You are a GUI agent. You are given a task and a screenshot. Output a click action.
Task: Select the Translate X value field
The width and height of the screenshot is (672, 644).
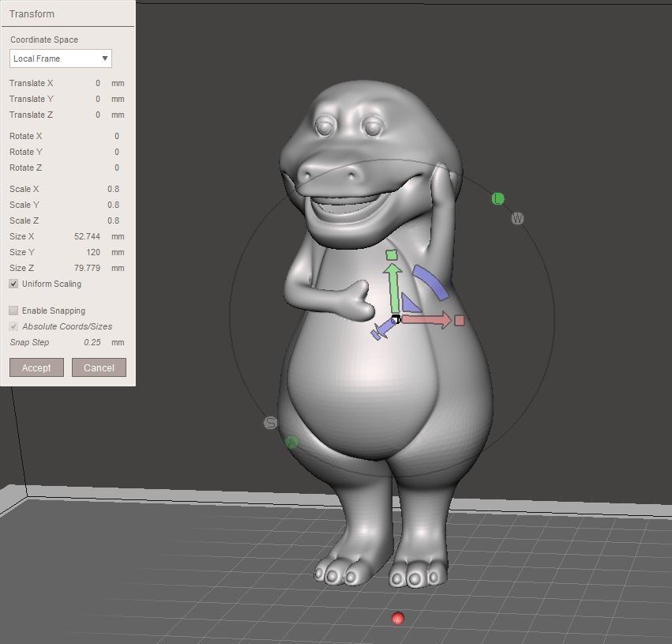(x=98, y=83)
